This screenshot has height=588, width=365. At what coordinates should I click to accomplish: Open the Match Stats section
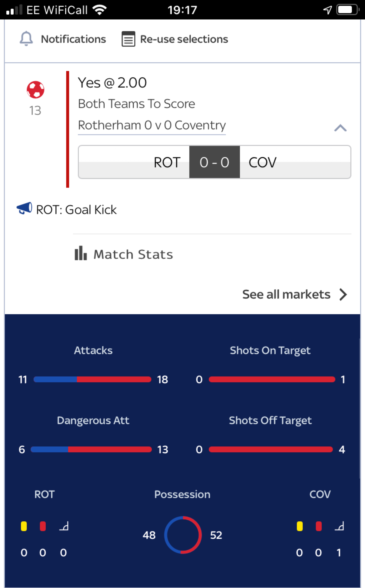pos(133,254)
